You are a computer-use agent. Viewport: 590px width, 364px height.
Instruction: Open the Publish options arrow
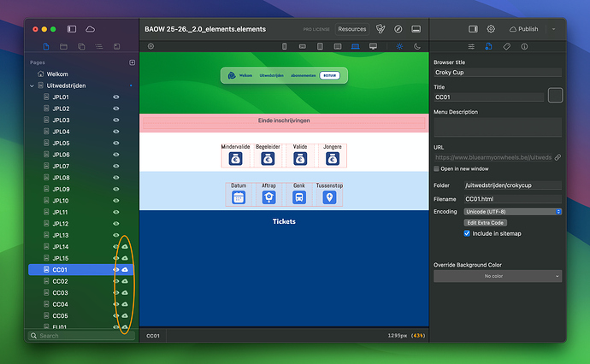coord(553,29)
